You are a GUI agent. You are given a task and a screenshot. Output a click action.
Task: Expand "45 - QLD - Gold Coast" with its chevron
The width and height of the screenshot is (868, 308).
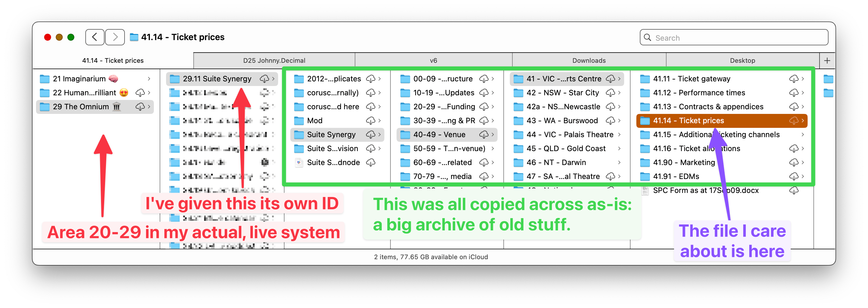[620, 148]
